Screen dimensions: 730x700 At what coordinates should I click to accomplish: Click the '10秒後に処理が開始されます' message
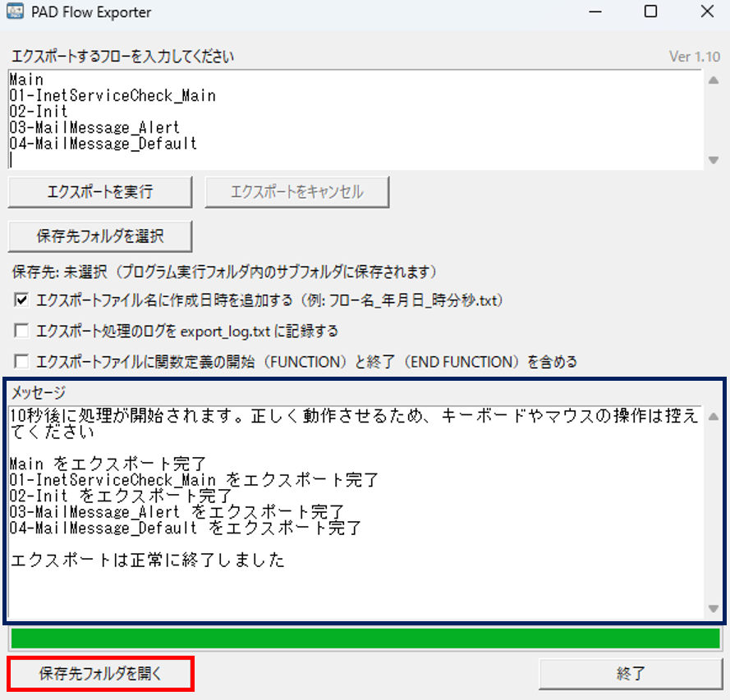click(355, 423)
